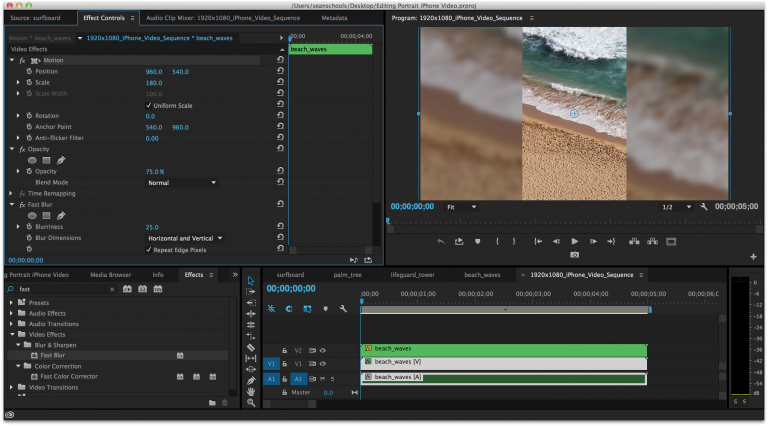Create ellipse mask under Opacity

(32, 160)
